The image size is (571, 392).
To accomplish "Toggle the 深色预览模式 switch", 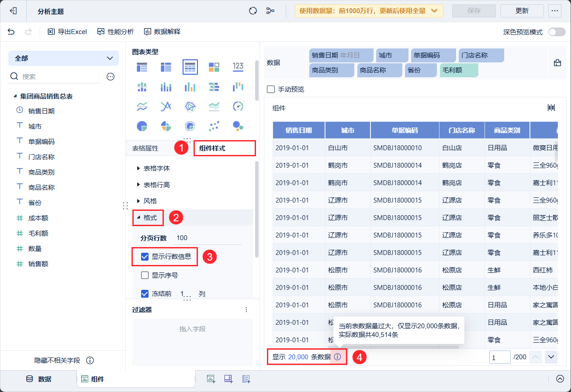I will (557, 32).
